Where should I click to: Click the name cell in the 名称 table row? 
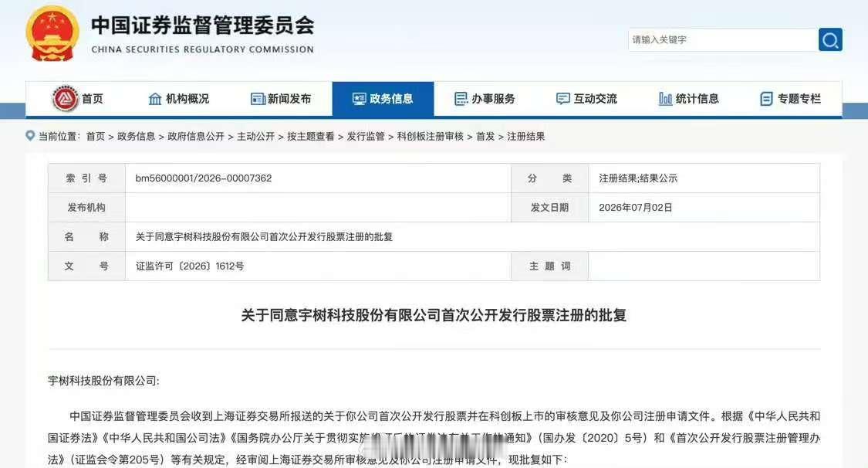coord(472,237)
